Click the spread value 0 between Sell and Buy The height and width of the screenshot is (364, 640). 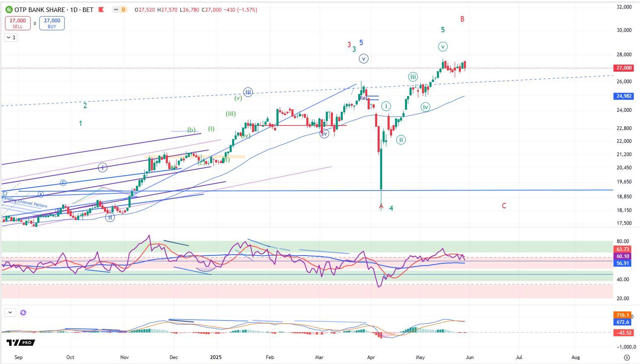point(35,24)
